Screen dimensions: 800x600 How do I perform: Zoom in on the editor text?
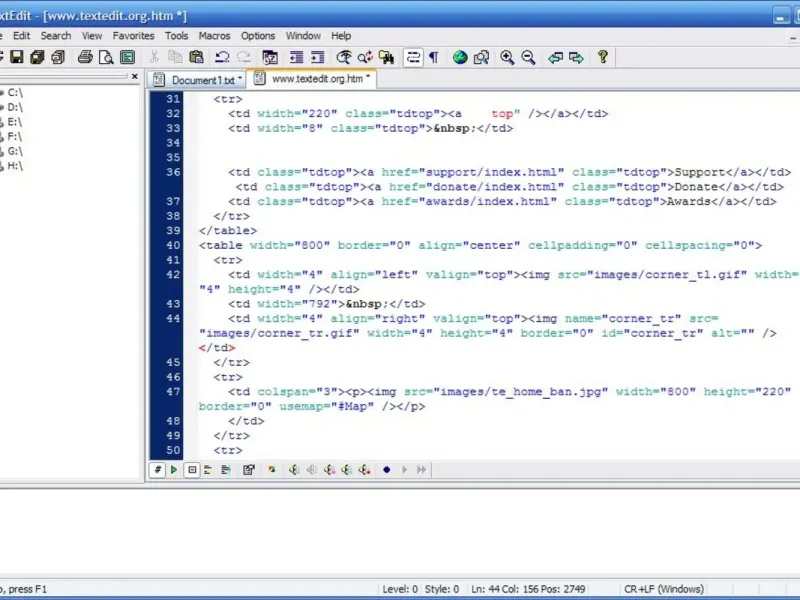pos(507,57)
